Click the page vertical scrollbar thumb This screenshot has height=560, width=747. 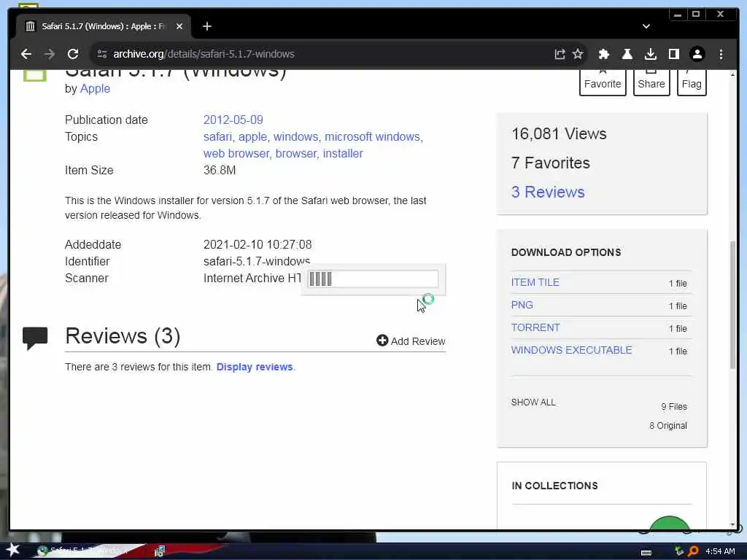[732, 305]
